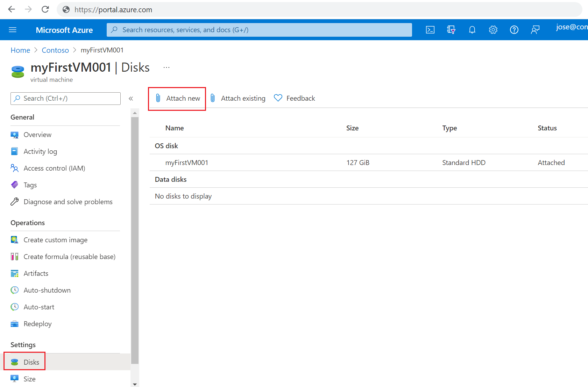This screenshot has width=588, height=387.
Task: Open the portal settings gear
Action: pos(493,30)
